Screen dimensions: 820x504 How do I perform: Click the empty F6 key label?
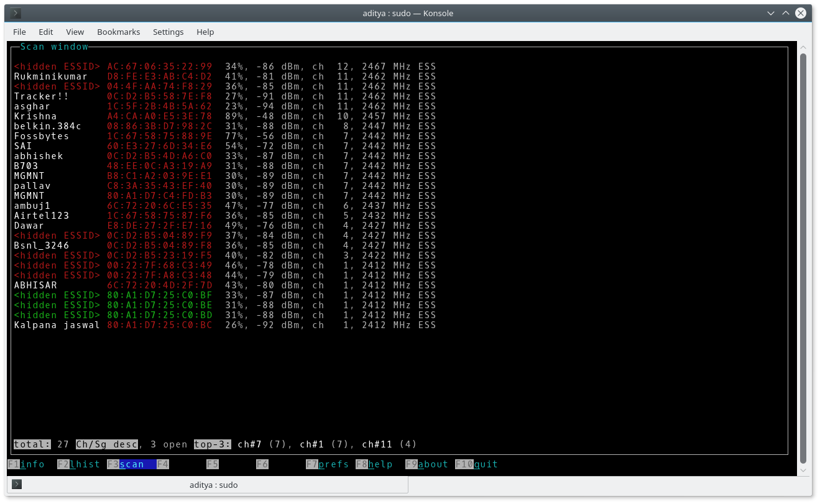262,464
